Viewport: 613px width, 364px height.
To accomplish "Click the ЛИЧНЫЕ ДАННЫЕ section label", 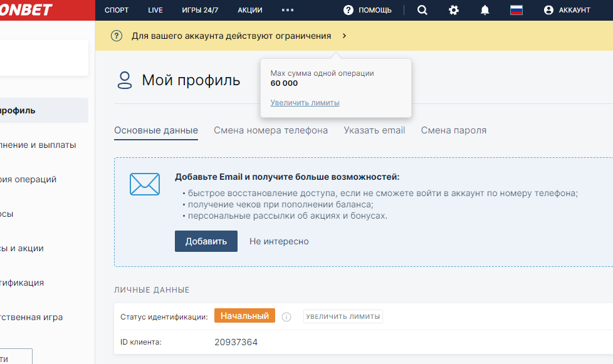I will (152, 290).
